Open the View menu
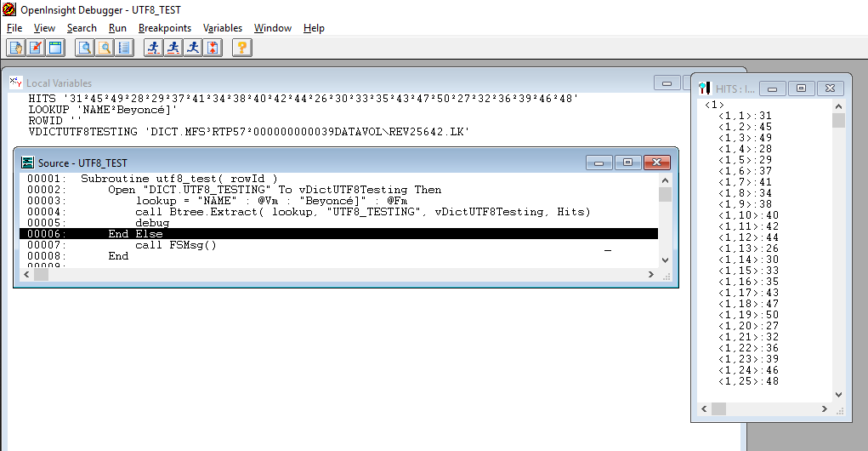Viewport: 868px width, 451px height. point(44,28)
